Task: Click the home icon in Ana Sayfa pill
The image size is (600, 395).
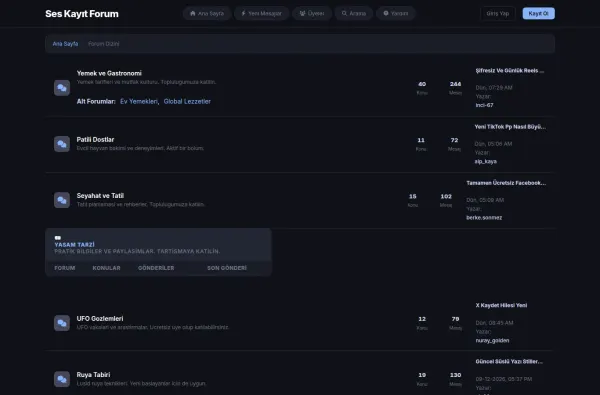Action: 192,13
